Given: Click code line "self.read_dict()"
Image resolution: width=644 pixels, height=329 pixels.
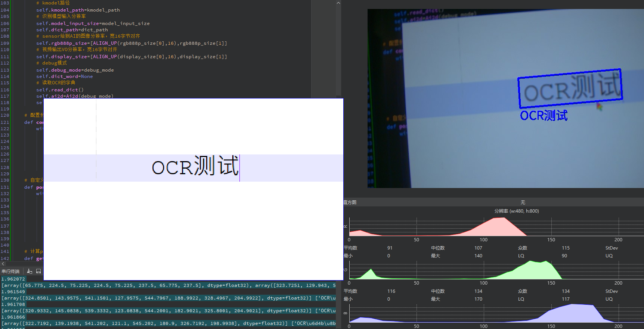Looking at the screenshot, I should pos(60,90).
